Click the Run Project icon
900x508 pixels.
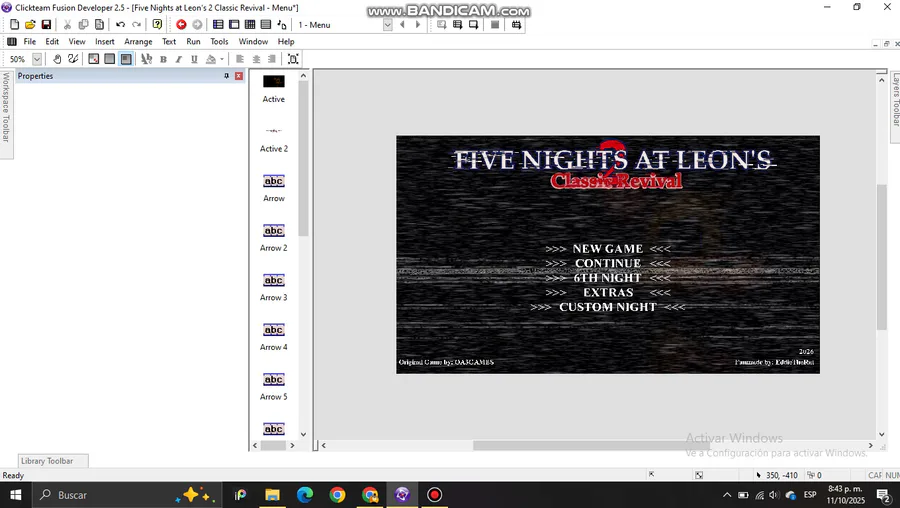point(441,25)
